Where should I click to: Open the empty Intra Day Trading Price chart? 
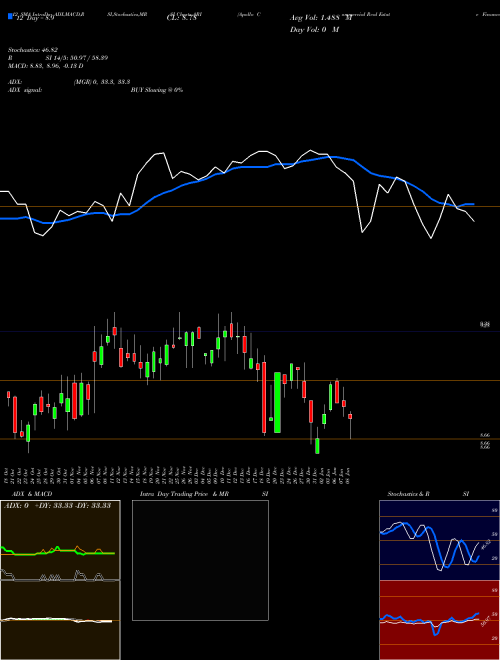200,560
